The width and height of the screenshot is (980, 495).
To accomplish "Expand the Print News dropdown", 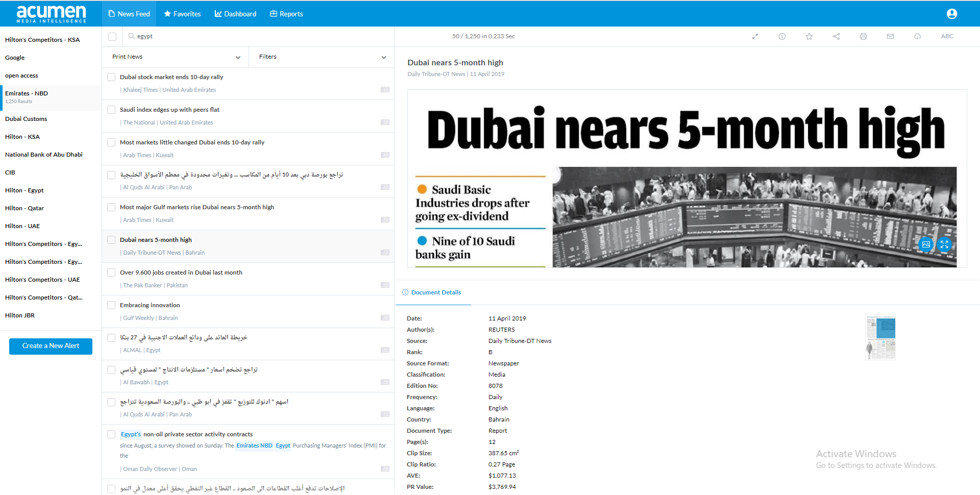I will 176,57.
